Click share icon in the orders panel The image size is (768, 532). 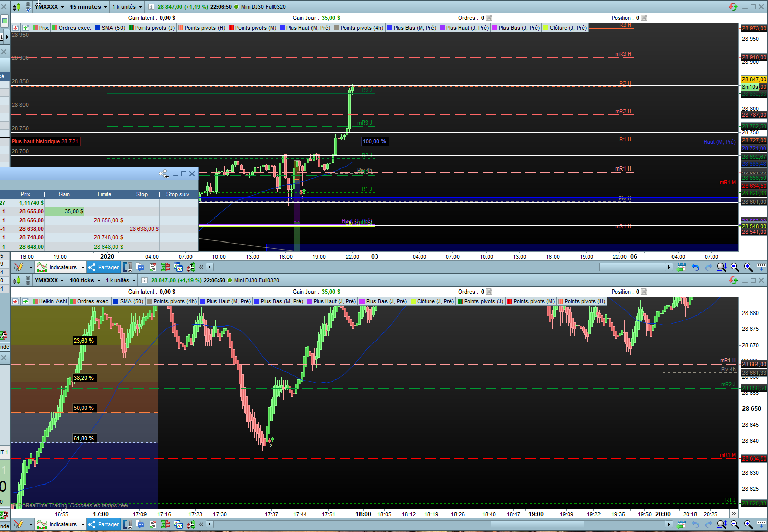(163, 174)
